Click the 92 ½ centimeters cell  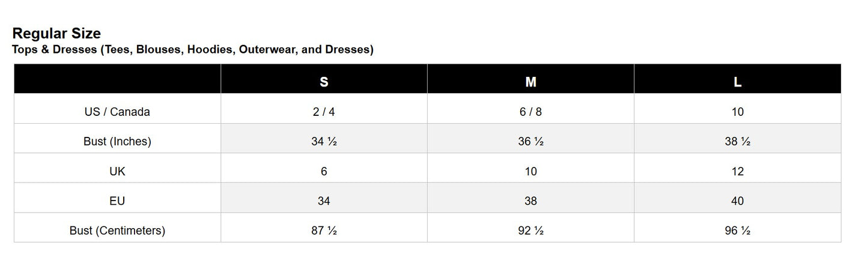click(530, 231)
